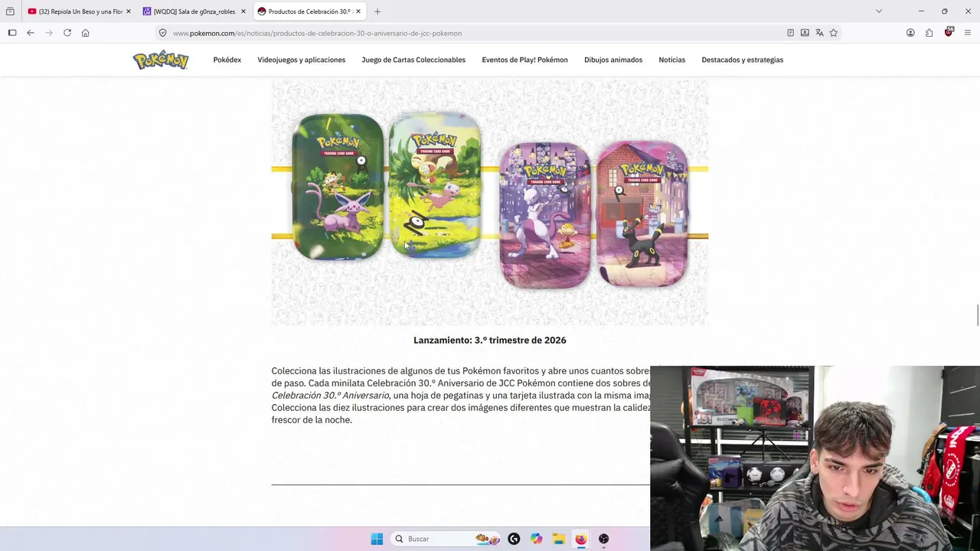This screenshot has height=551, width=980.
Task: Open Dibujos animados menu
Action: [x=613, y=60]
